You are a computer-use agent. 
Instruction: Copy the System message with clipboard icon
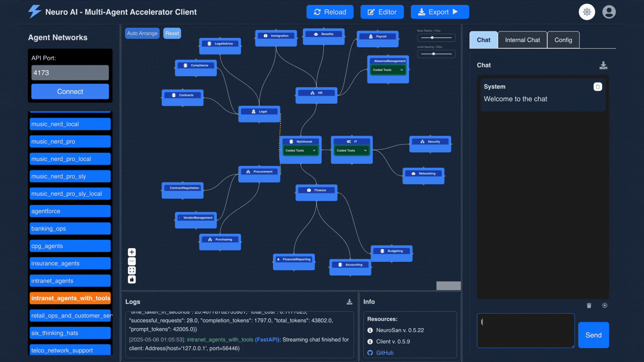click(x=598, y=87)
